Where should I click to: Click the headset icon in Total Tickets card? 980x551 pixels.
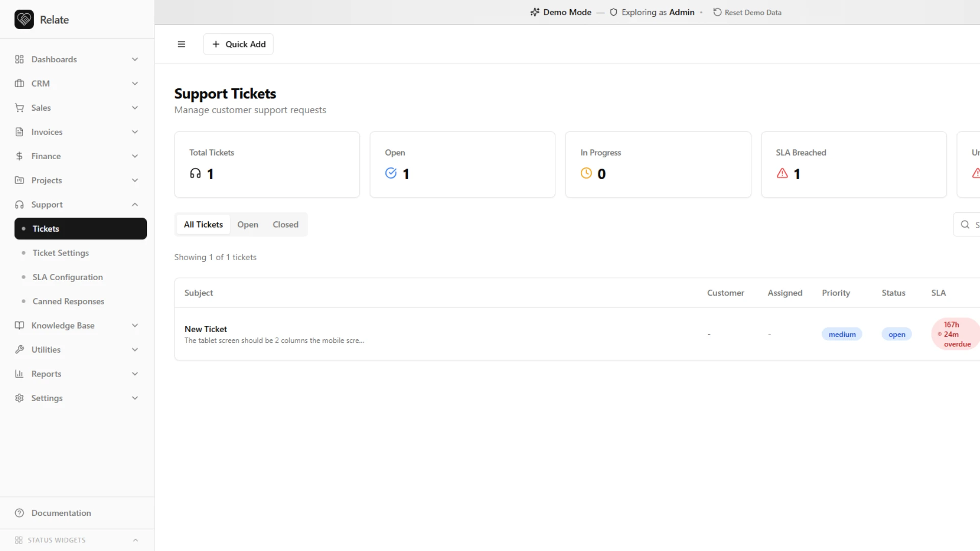[195, 173]
